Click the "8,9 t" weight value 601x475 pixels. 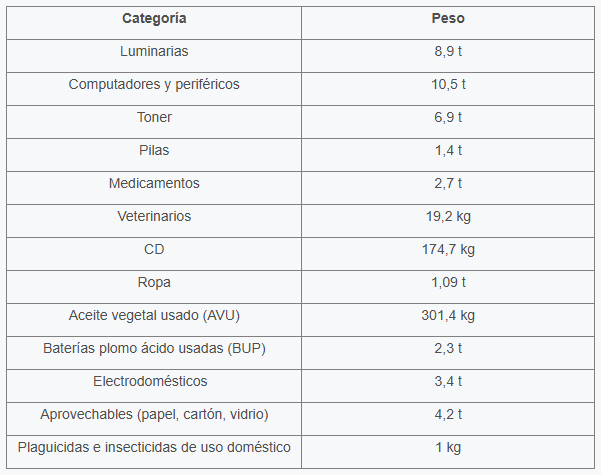click(448, 51)
